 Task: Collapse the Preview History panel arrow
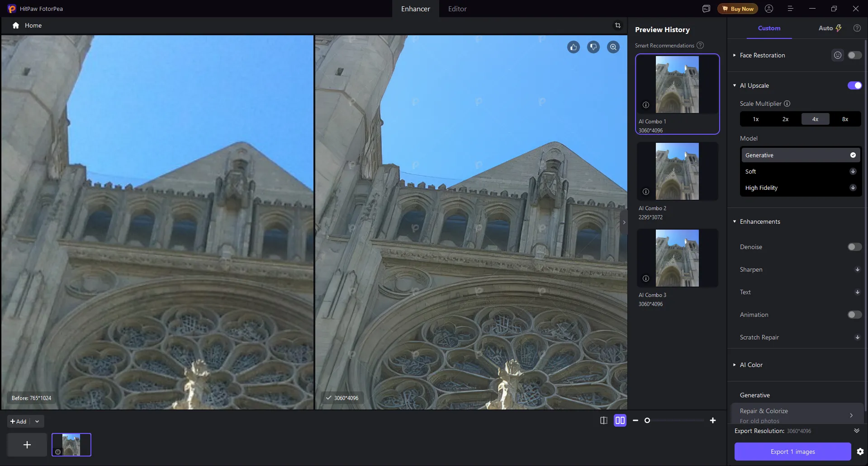click(624, 222)
